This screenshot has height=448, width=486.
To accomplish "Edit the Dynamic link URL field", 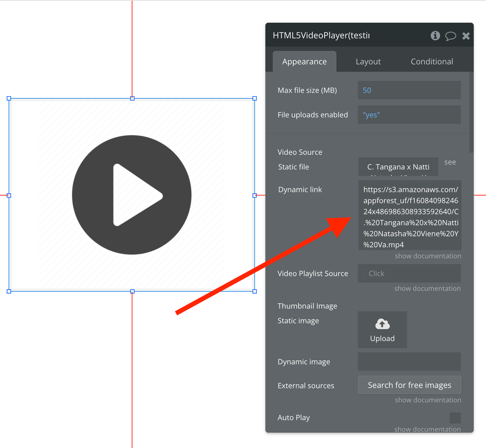I will [x=409, y=215].
